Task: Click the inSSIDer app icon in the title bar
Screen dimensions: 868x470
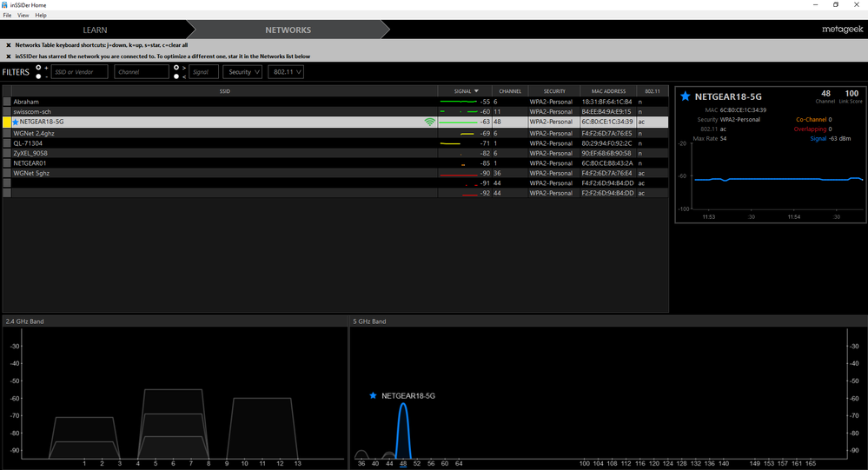Action: (x=4, y=5)
